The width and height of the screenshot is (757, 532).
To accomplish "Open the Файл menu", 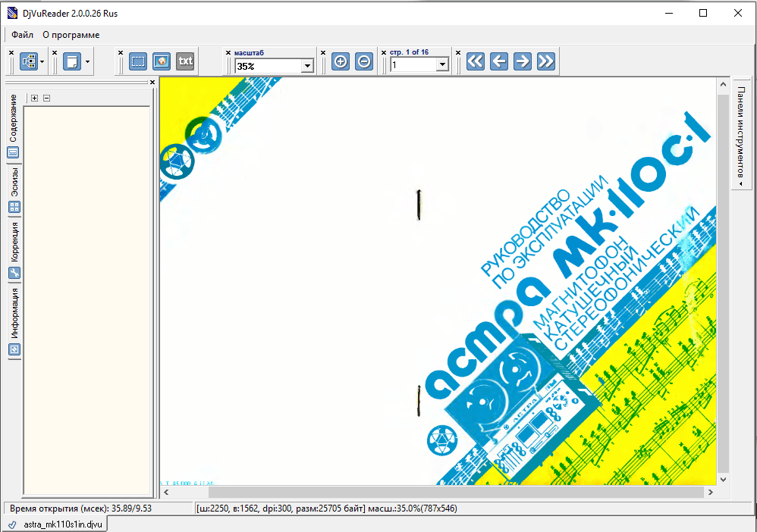I will pos(22,35).
